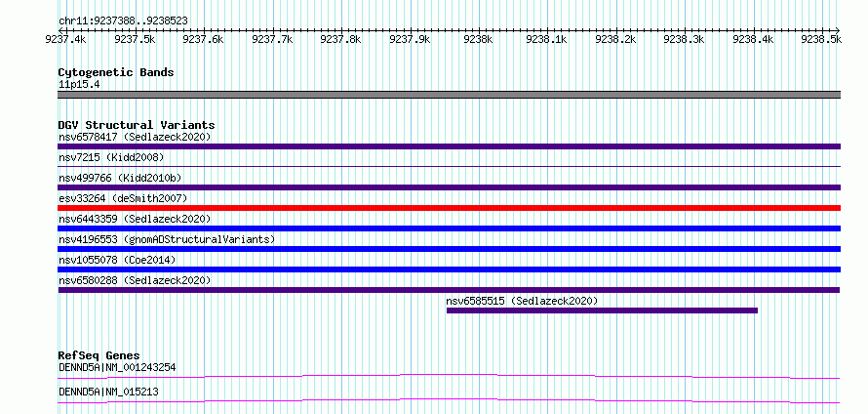The image size is (868, 414).
Task: Click the 9237.5k ruler tick label
Action: (135, 39)
